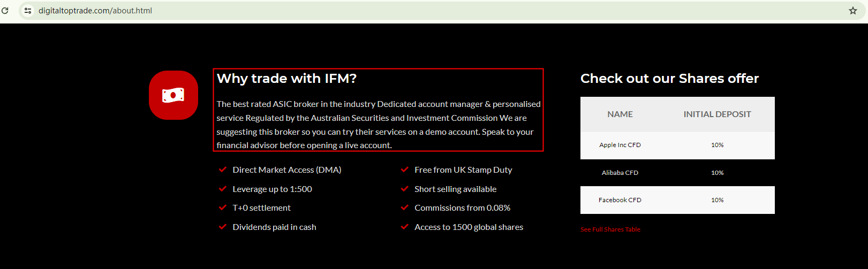Click the checkmark beside T+0 settlement
868x269 pixels.
(x=223, y=207)
